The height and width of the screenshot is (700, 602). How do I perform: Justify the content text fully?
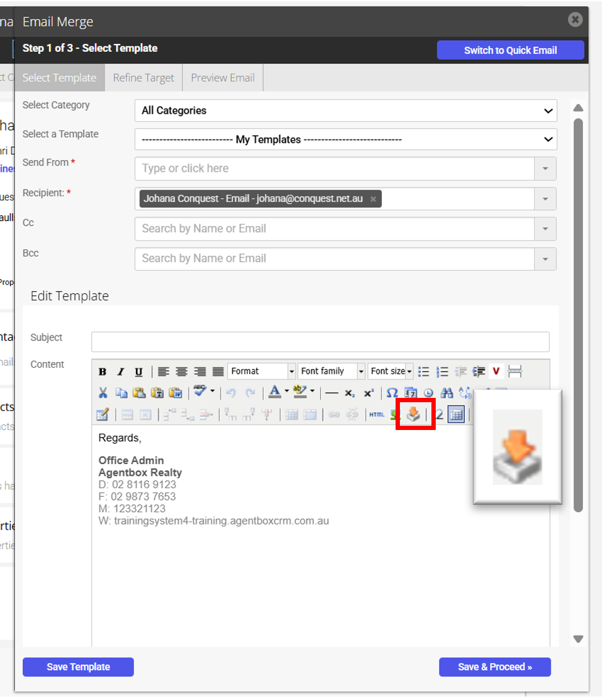coord(218,371)
